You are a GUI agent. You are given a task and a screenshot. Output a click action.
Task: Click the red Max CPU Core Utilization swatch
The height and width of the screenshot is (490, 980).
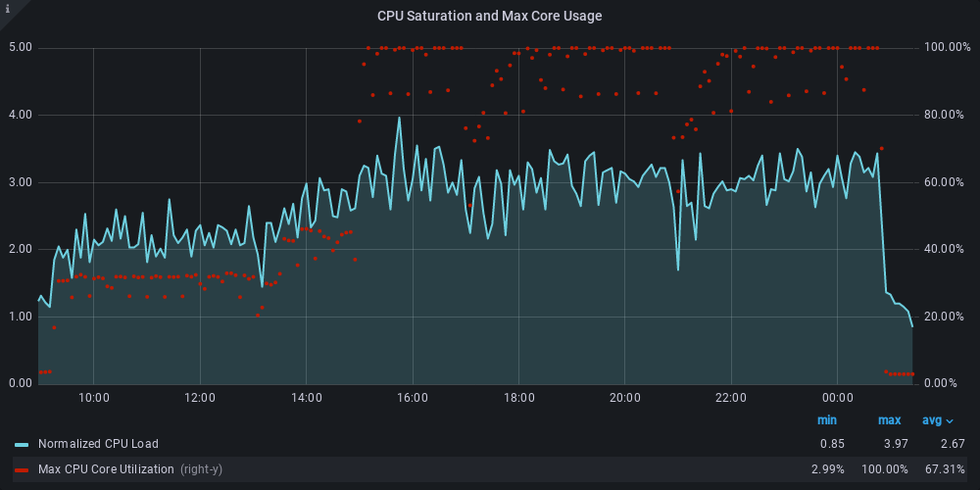click(22, 470)
